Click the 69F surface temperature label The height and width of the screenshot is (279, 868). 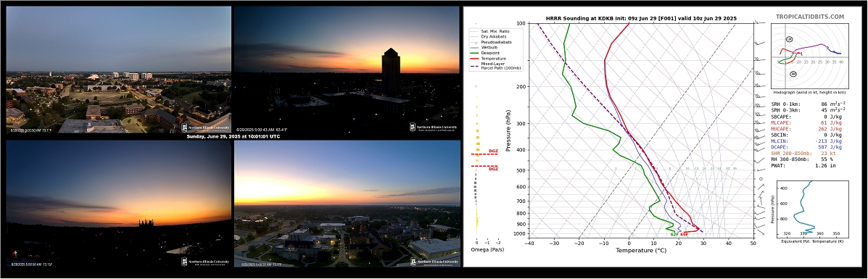point(685,235)
